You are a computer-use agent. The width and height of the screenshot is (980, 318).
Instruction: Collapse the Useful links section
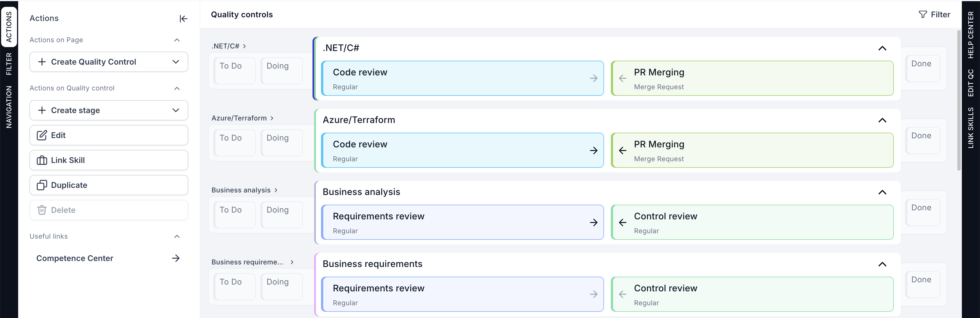[x=177, y=236]
